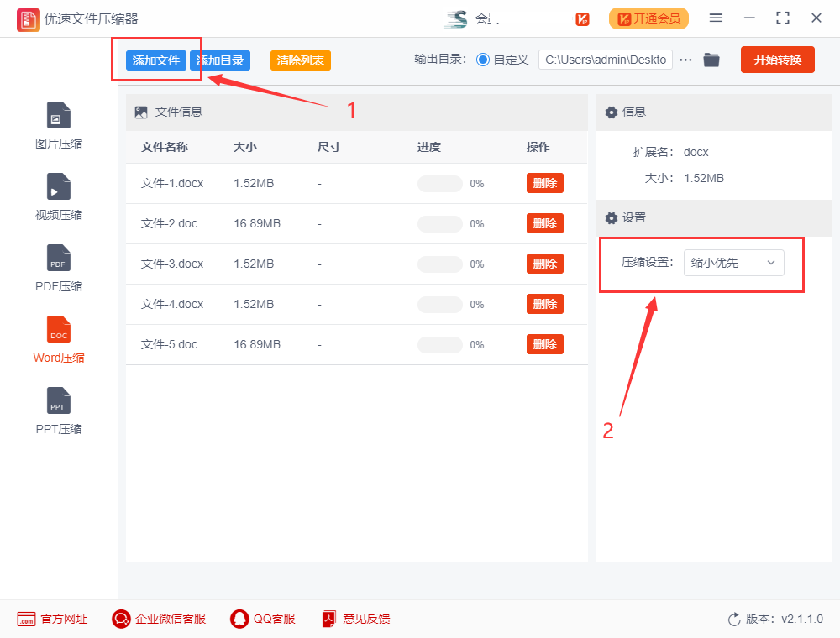
Task: Delete 文件-1.docx from the list
Action: tap(545, 183)
